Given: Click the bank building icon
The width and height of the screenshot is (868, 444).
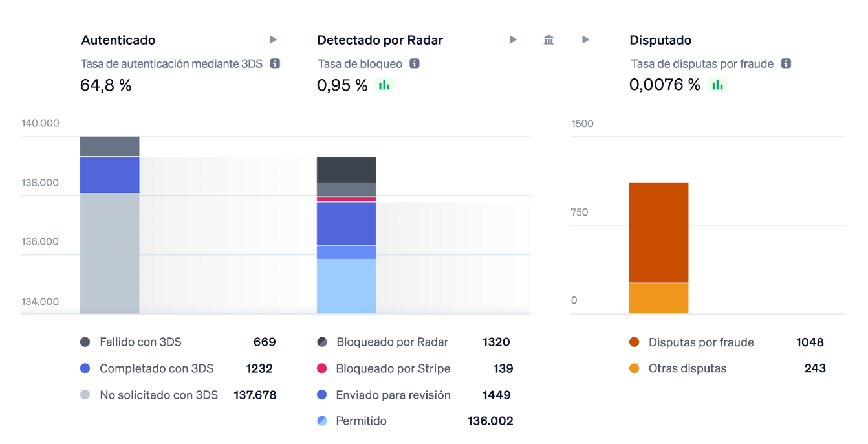Looking at the screenshot, I should tap(548, 40).
